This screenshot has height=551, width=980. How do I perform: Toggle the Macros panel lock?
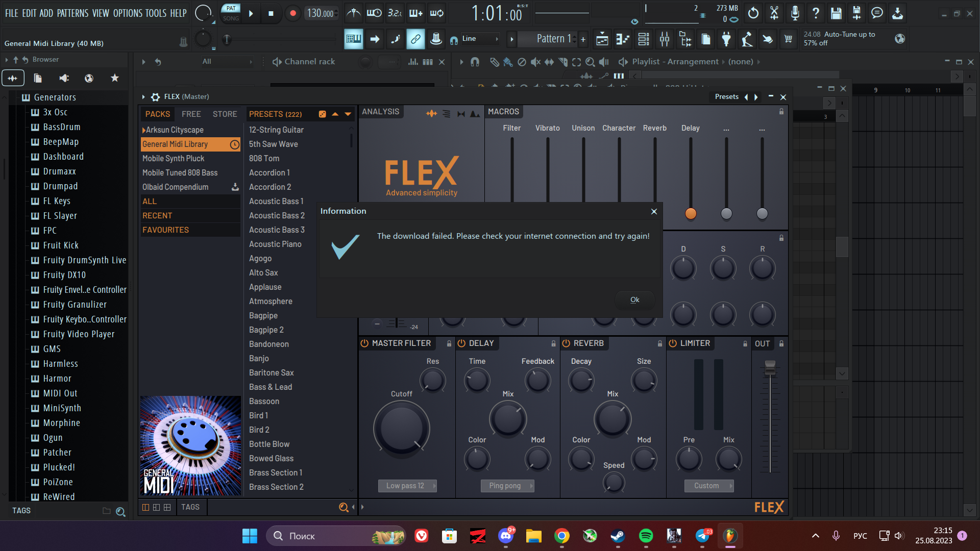(x=781, y=112)
